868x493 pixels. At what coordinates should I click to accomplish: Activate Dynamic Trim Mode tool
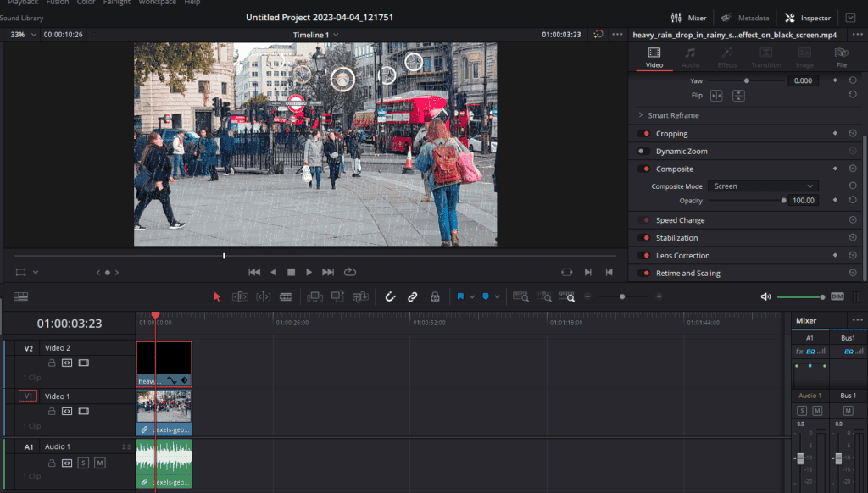point(263,296)
